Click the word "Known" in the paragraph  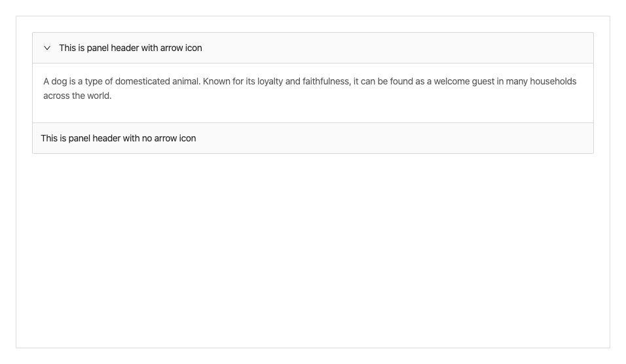coord(216,81)
